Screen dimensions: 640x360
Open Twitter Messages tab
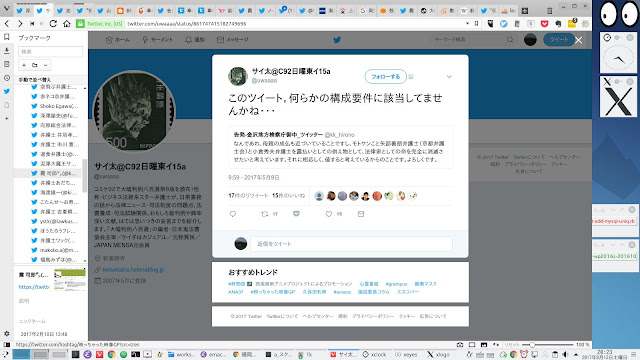point(232,40)
